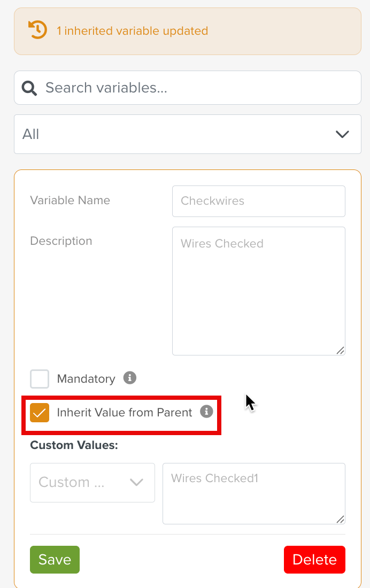Screen dimensions: 370x588
Task: Expand the All filter dropdown
Action: (187, 134)
